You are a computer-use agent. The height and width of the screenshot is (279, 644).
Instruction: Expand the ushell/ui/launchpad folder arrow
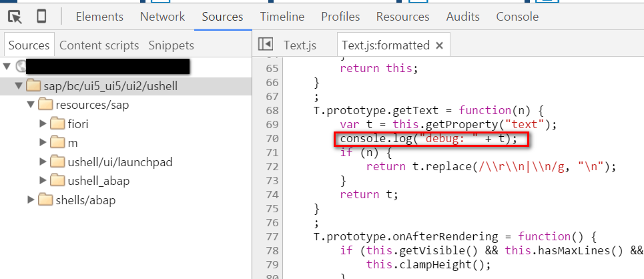(43, 162)
